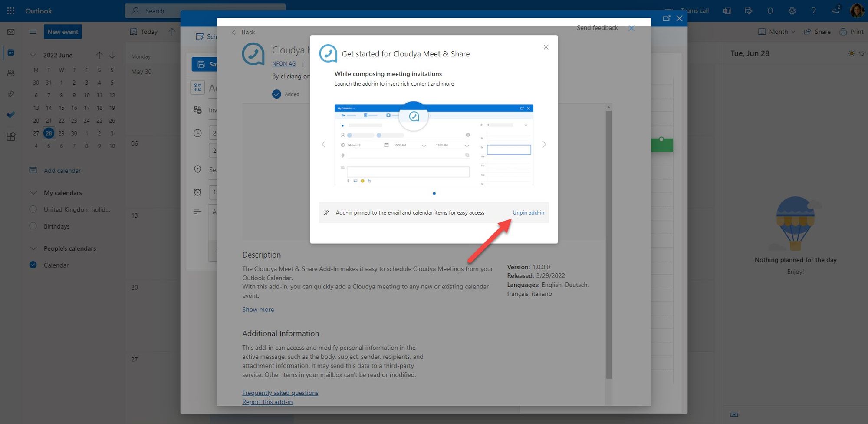Open notifications bell icon
Screen dimensions: 868x424
click(x=770, y=11)
